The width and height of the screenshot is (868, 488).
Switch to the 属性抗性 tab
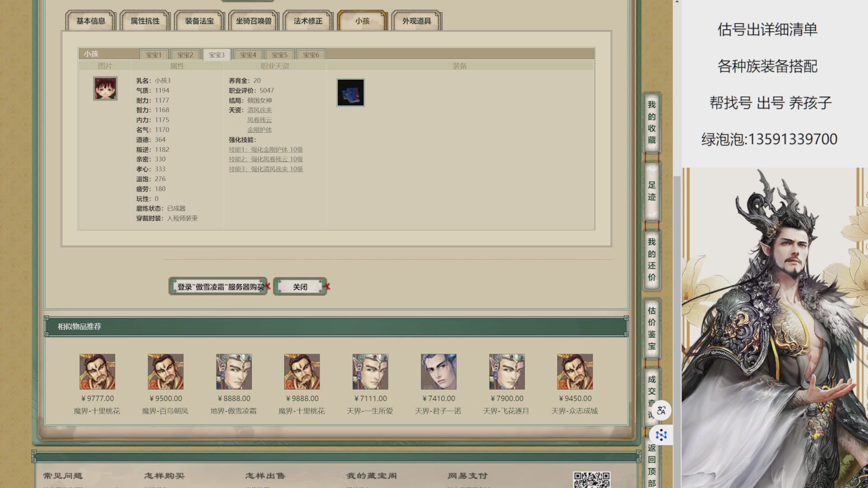145,21
